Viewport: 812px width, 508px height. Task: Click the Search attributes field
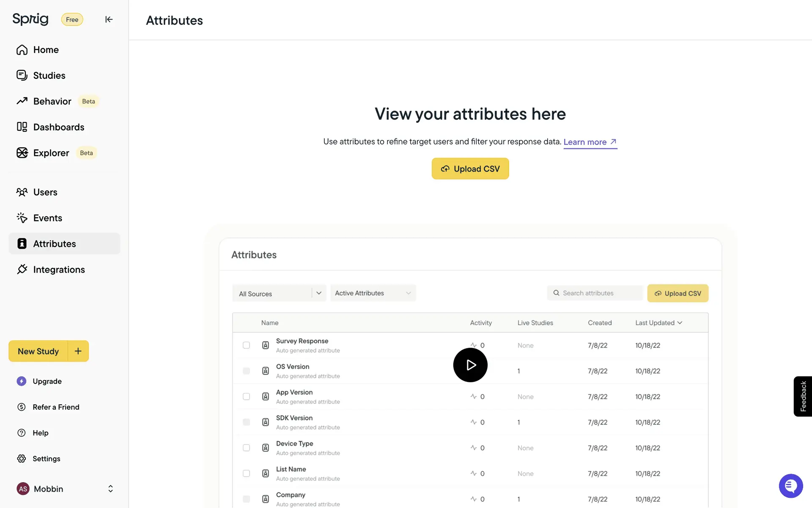(x=595, y=293)
